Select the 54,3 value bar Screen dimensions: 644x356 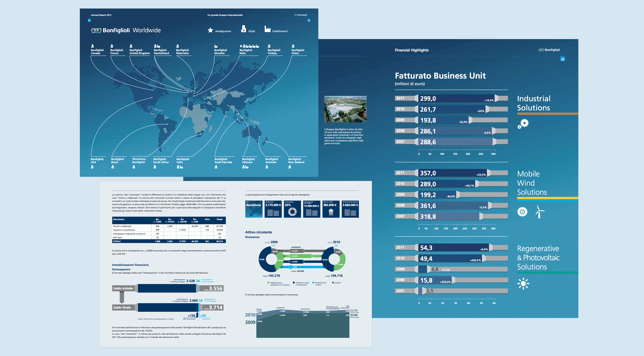point(454,248)
